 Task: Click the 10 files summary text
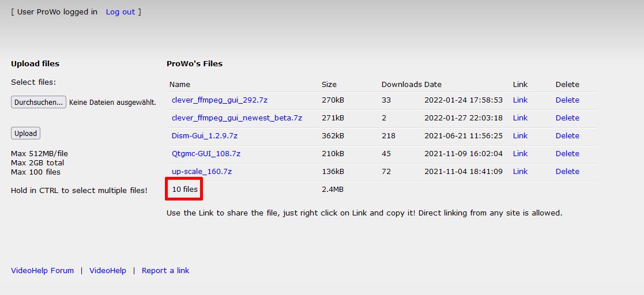[x=185, y=189]
